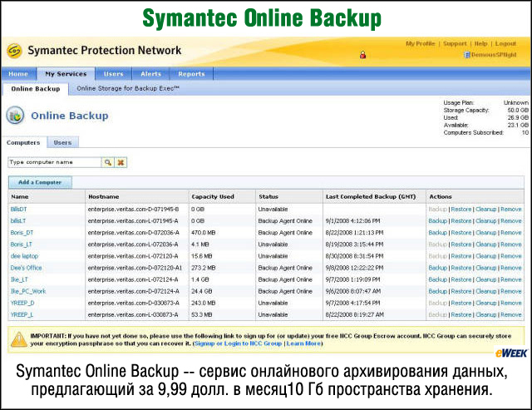Click the red padlock icon in header

point(362,54)
